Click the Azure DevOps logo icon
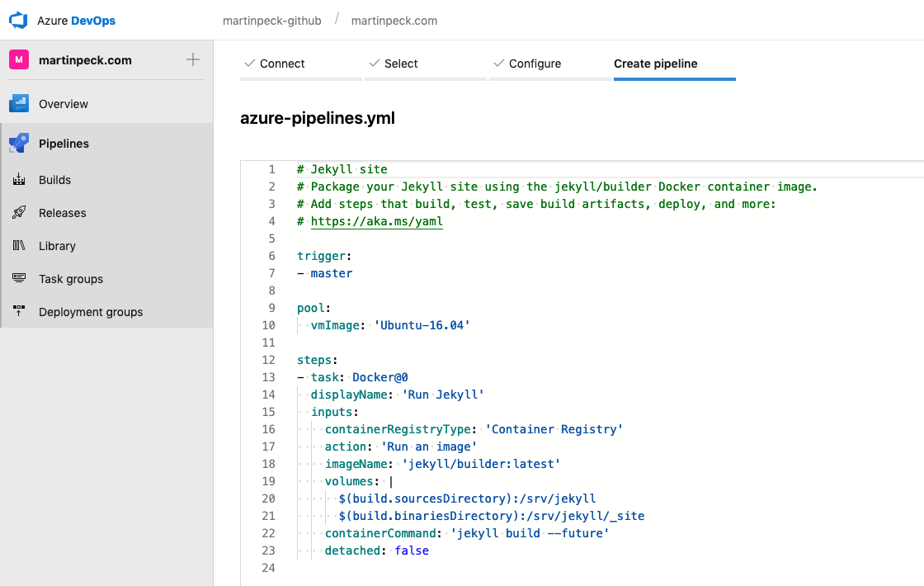The image size is (924, 586). [x=18, y=20]
